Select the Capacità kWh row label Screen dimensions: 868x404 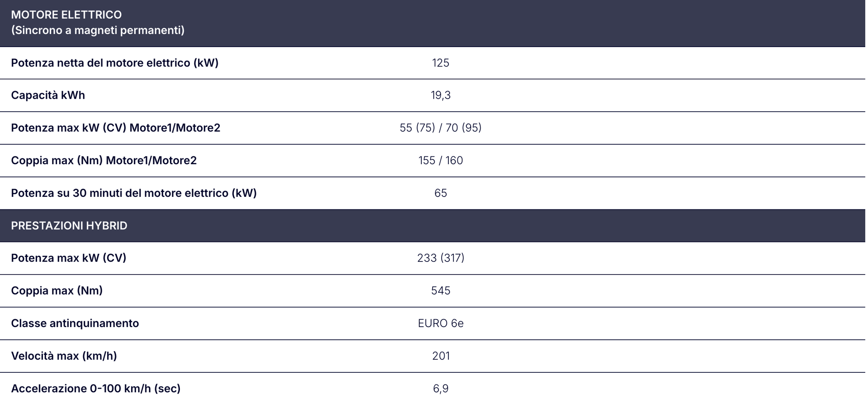[x=48, y=95]
